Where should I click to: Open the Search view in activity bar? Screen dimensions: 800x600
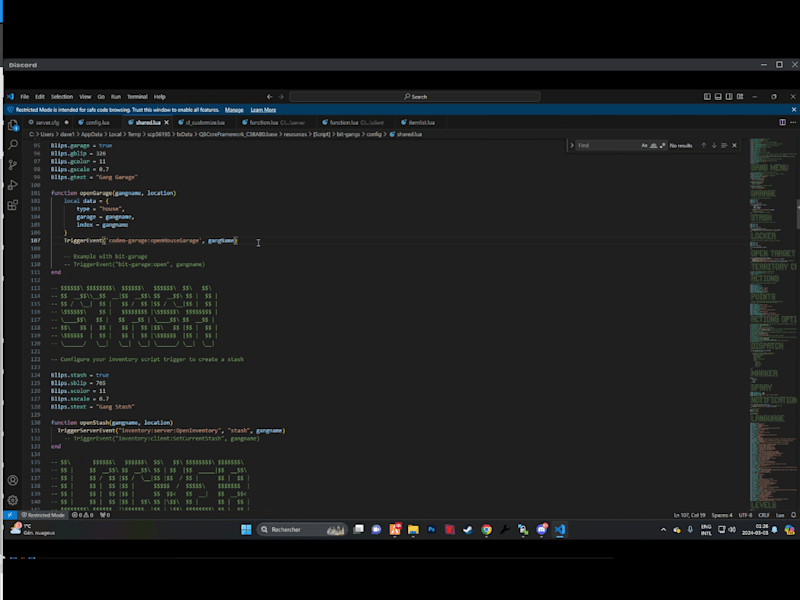pos(13,145)
